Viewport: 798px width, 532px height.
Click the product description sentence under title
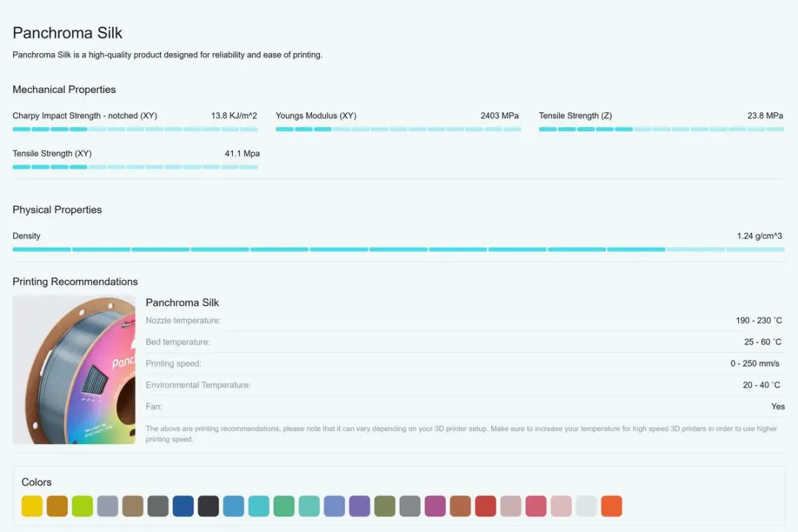168,55
